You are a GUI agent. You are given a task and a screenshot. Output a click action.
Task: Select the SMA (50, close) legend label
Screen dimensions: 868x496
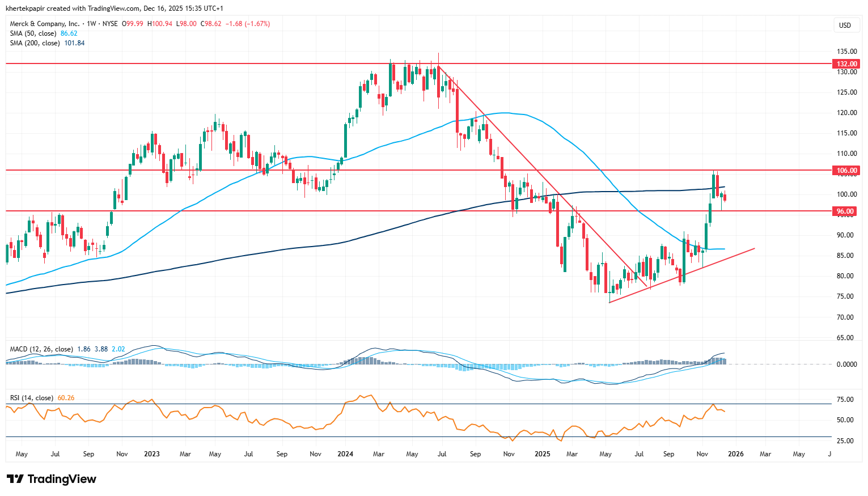pos(33,33)
